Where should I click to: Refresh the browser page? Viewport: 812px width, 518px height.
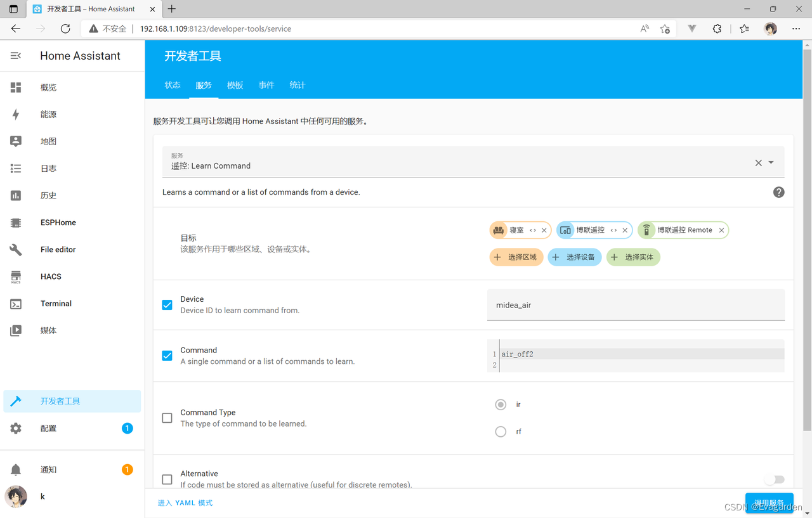click(65, 29)
